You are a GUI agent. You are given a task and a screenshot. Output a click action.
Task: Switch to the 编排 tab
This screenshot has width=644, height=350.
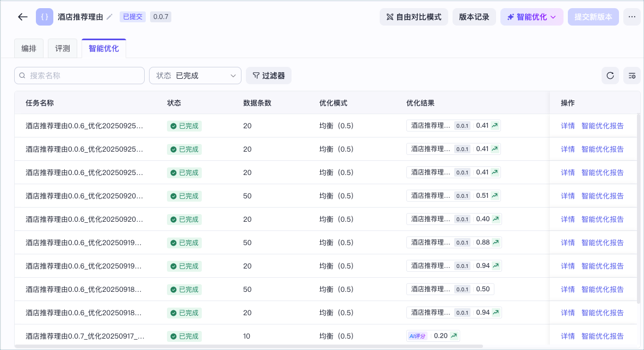click(29, 48)
